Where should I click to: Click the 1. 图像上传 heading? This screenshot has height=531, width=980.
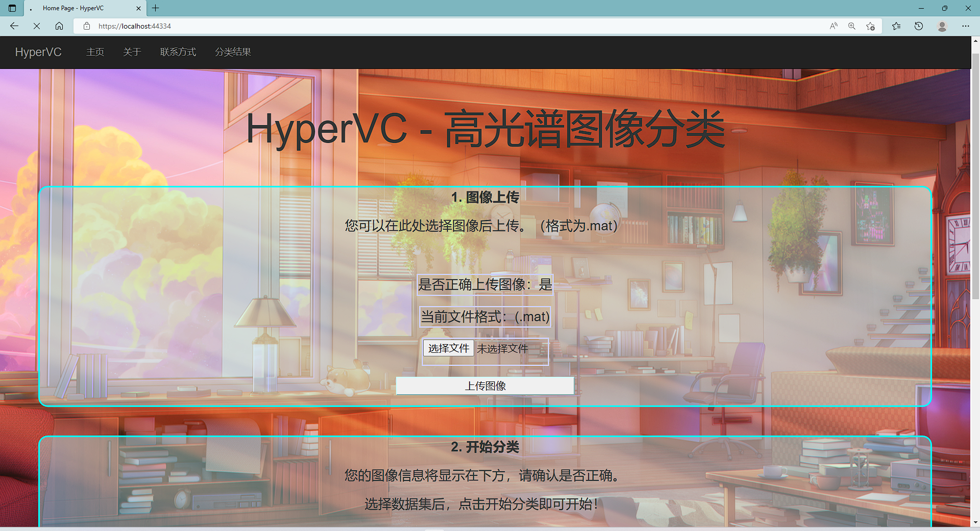point(485,197)
